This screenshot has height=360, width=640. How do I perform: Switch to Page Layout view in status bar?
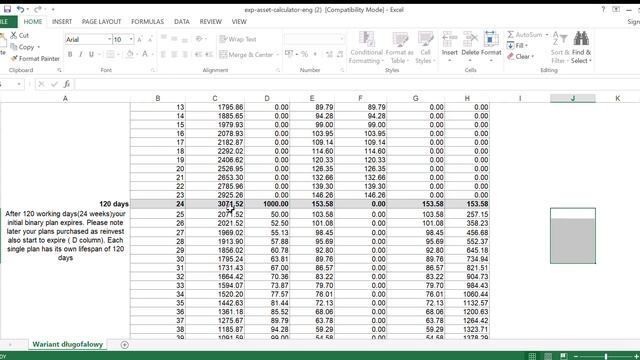tap(548, 356)
